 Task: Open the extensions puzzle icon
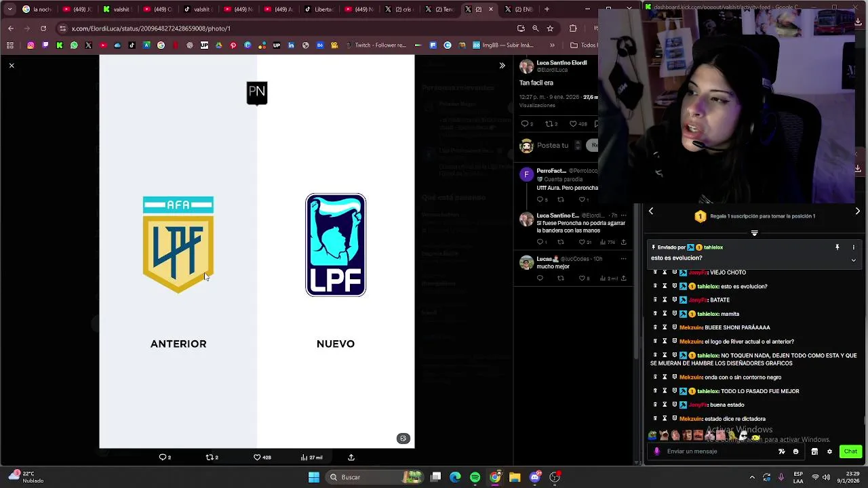click(573, 28)
